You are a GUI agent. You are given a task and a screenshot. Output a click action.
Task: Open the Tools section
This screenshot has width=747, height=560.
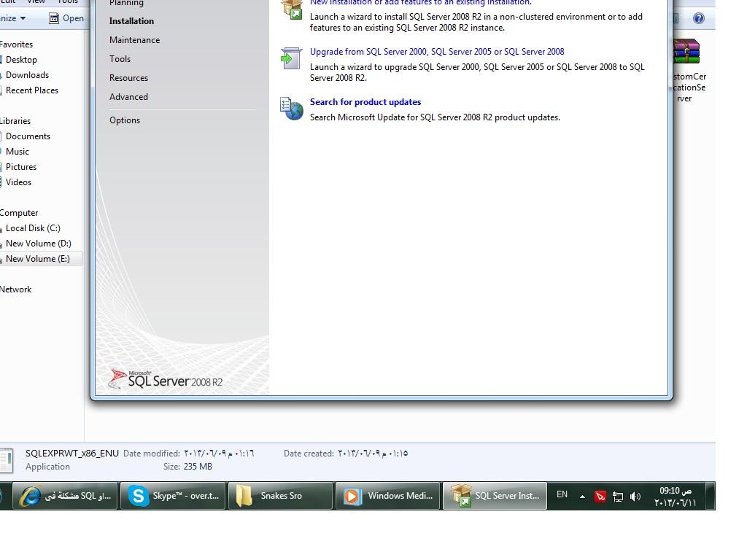point(120,59)
